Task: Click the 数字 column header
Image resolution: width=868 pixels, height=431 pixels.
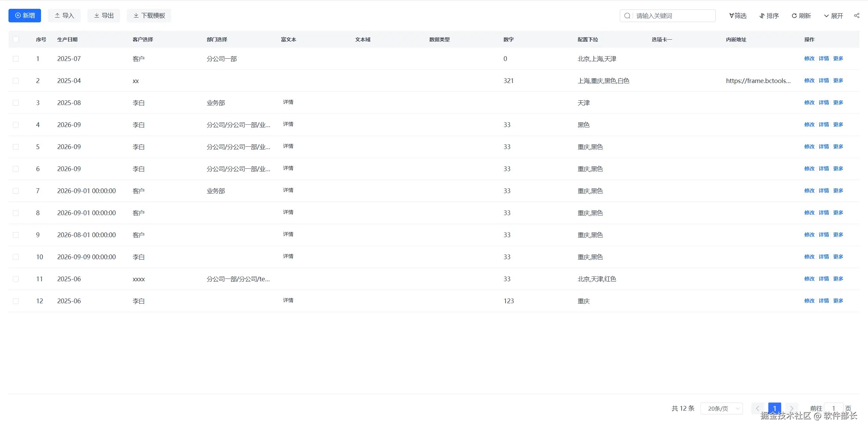Action: tap(508, 39)
